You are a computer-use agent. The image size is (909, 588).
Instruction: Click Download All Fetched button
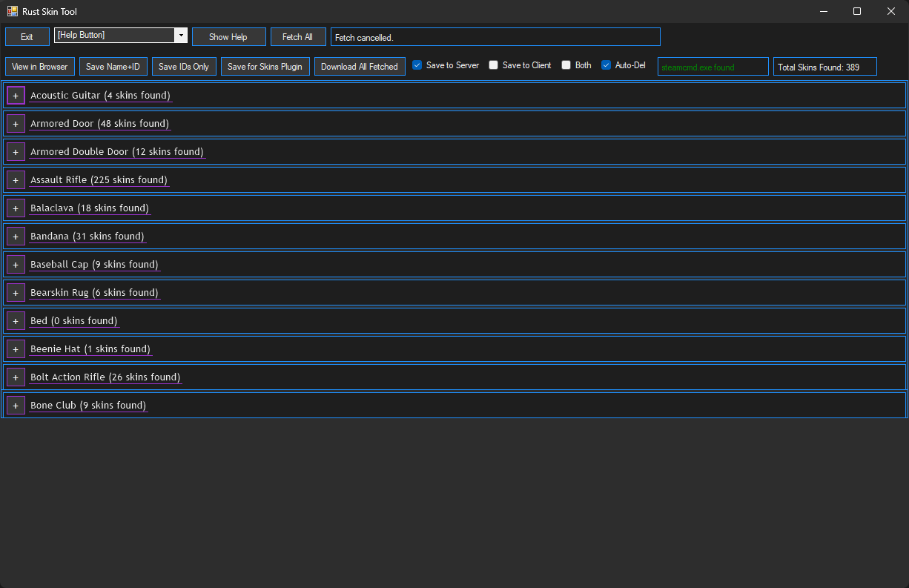pyautogui.click(x=360, y=67)
